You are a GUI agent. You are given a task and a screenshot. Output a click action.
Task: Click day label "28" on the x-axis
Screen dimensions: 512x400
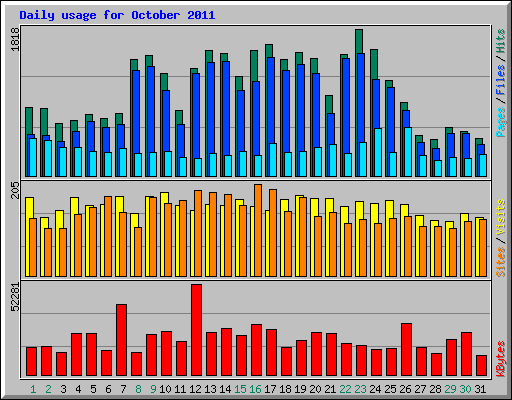click(435, 389)
